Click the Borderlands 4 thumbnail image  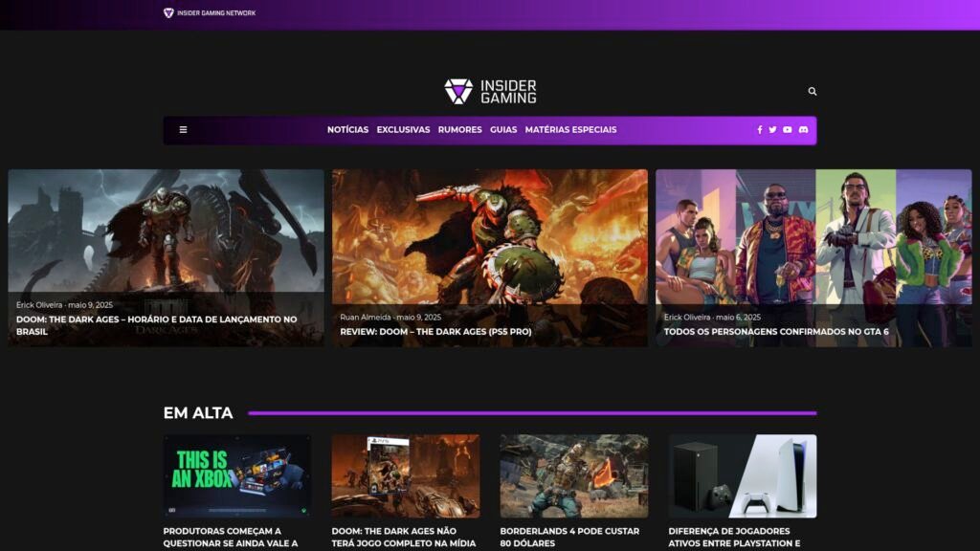click(574, 476)
